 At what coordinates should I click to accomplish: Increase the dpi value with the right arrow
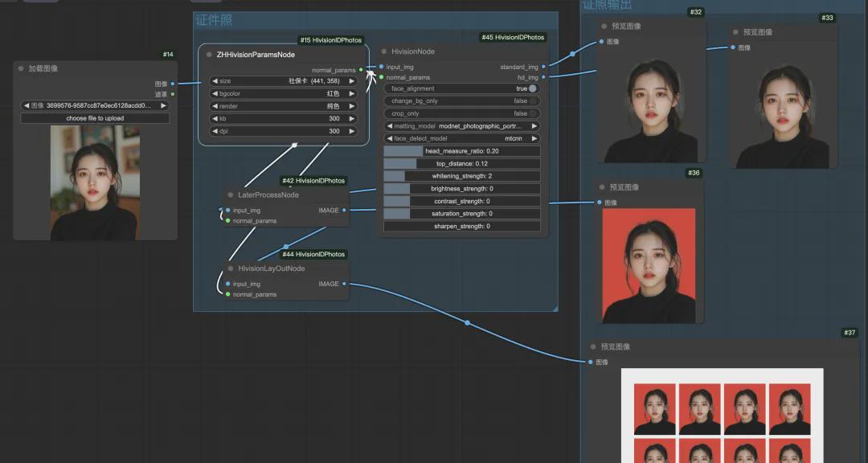click(351, 131)
